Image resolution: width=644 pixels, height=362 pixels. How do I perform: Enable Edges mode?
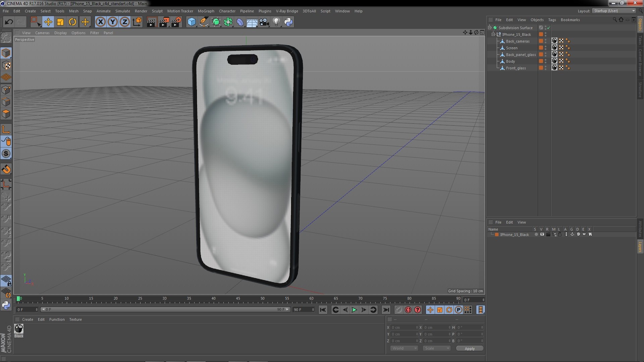point(6,102)
